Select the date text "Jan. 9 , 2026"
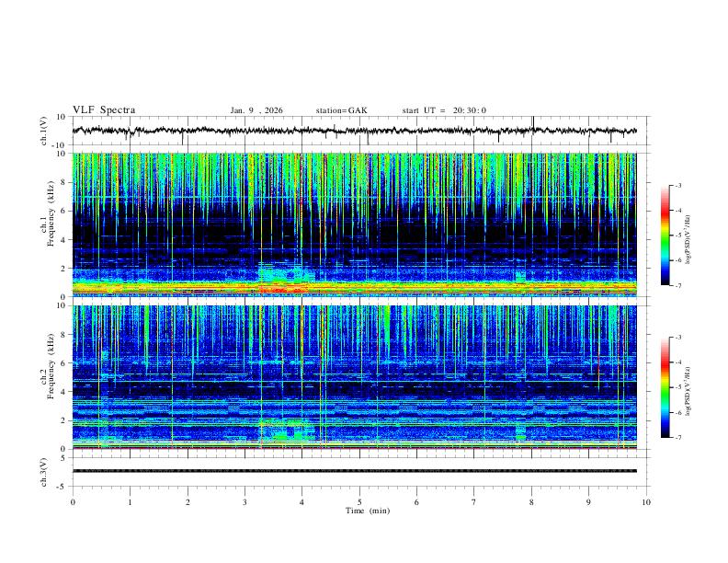Screen dimensions: 728x563 [256, 110]
